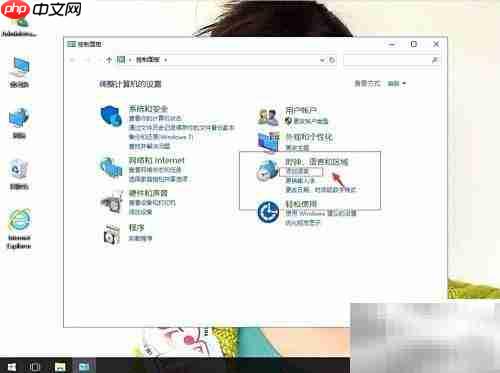Screen dimensions: 500x373
Task: Open Task View on the taskbar
Action: click(x=35, y=367)
